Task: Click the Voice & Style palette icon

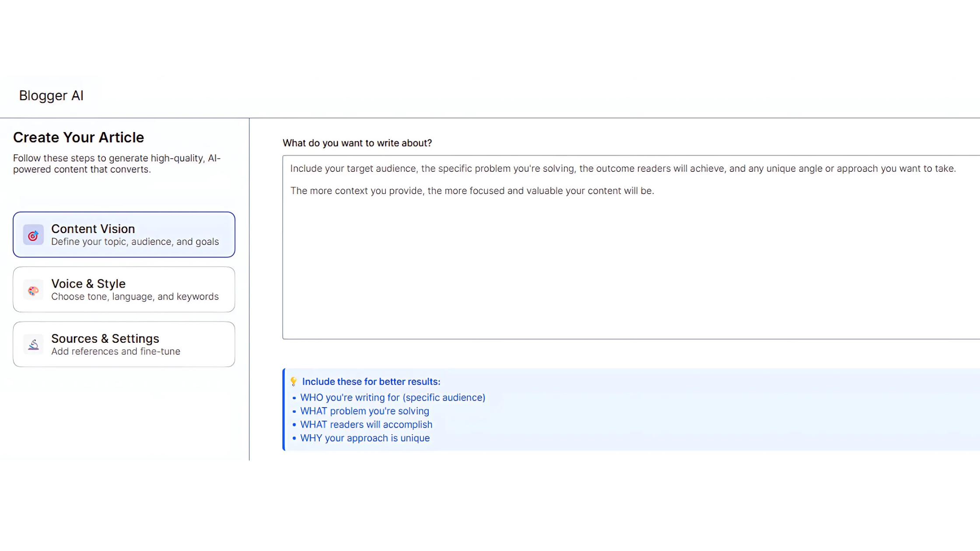Action: (x=33, y=290)
